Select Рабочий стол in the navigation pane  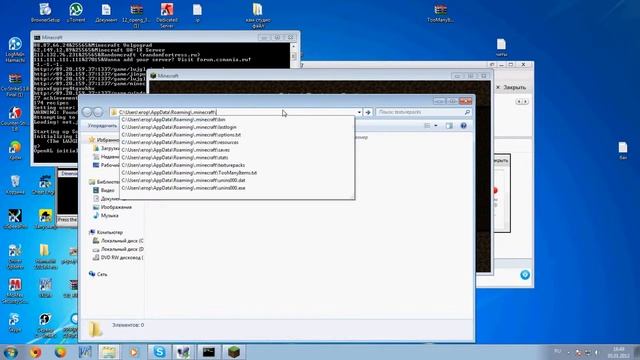tap(106, 165)
